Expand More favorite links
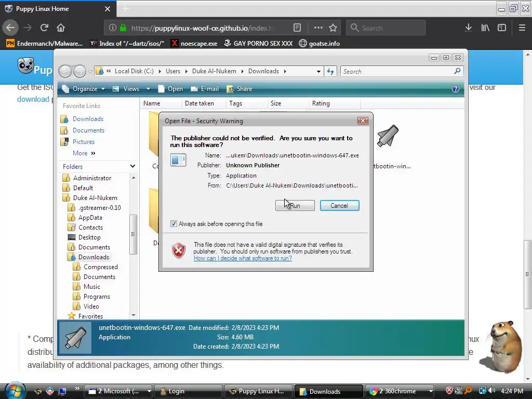 tap(84, 153)
